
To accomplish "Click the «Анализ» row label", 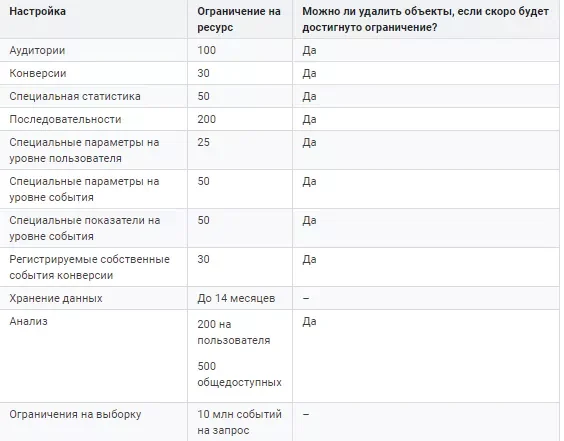I will point(28,321).
